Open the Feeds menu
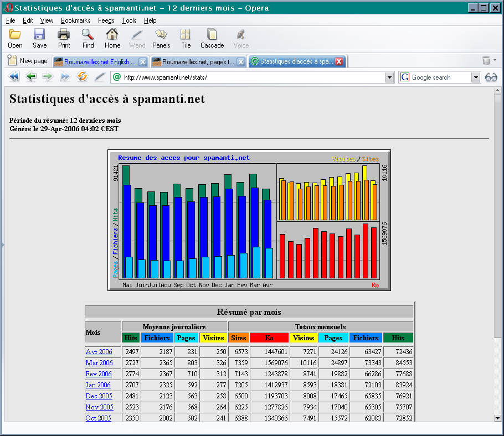 click(106, 20)
